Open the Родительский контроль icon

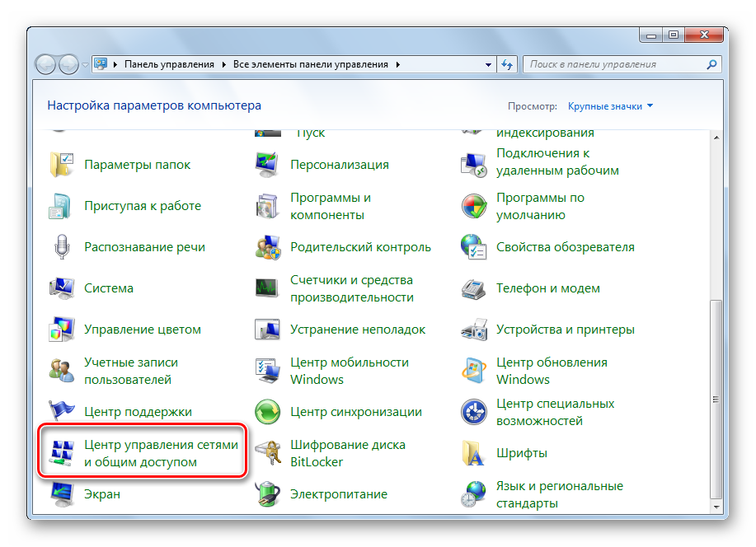click(x=269, y=246)
